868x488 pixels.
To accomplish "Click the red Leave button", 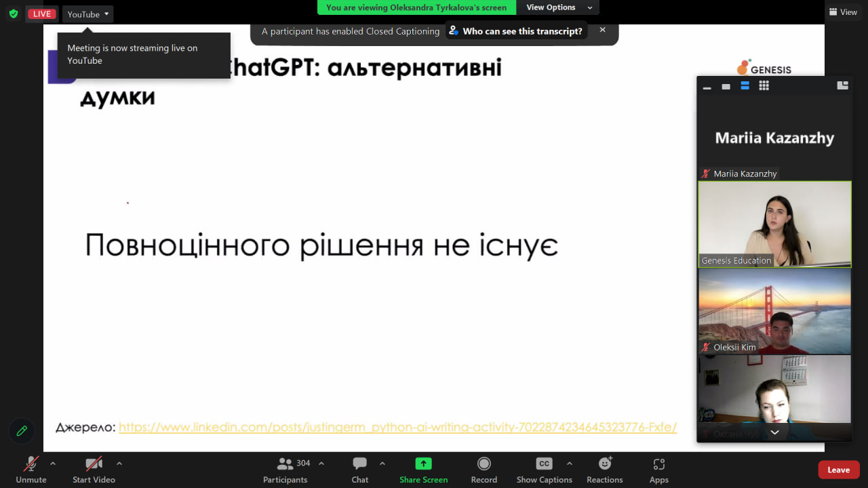I will (x=839, y=470).
